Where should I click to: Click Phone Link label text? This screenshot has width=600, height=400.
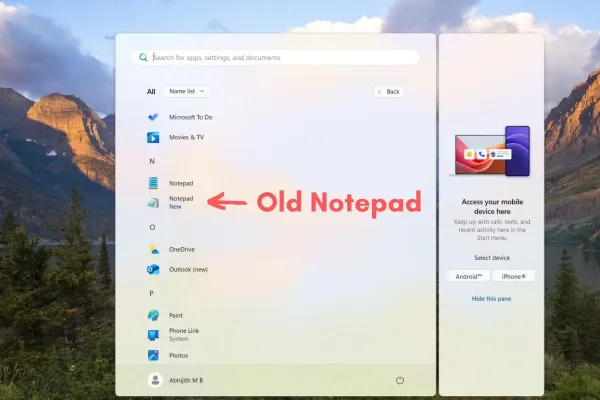[184, 331]
